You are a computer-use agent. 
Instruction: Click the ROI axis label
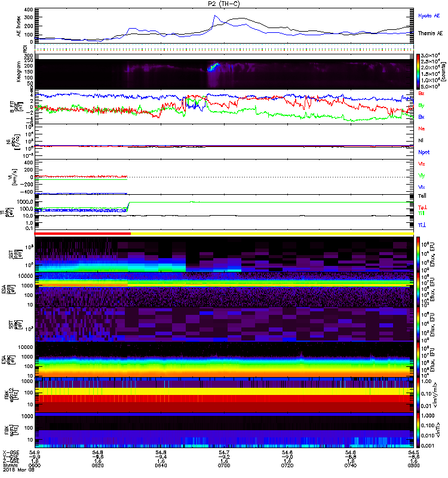(x=25, y=48)
